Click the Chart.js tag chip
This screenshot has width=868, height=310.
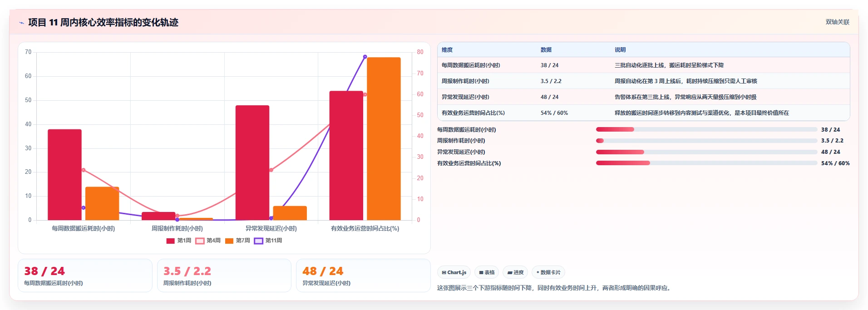click(x=454, y=272)
